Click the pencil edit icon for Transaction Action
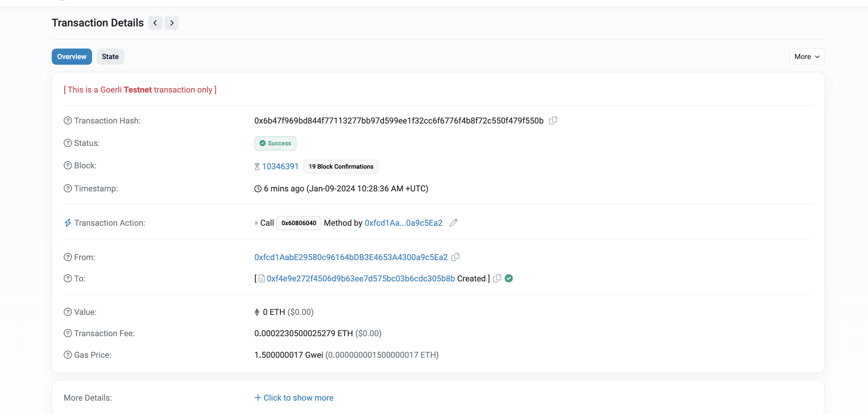 pyautogui.click(x=453, y=223)
